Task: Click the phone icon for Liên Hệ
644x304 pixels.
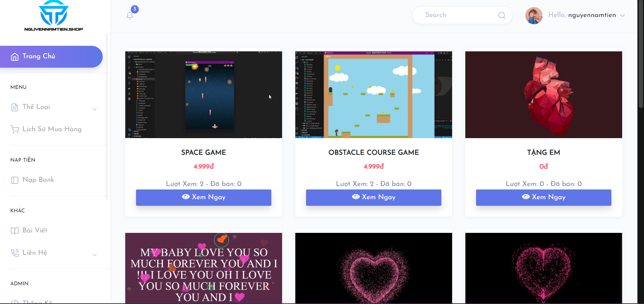Action: pyautogui.click(x=15, y=253)
